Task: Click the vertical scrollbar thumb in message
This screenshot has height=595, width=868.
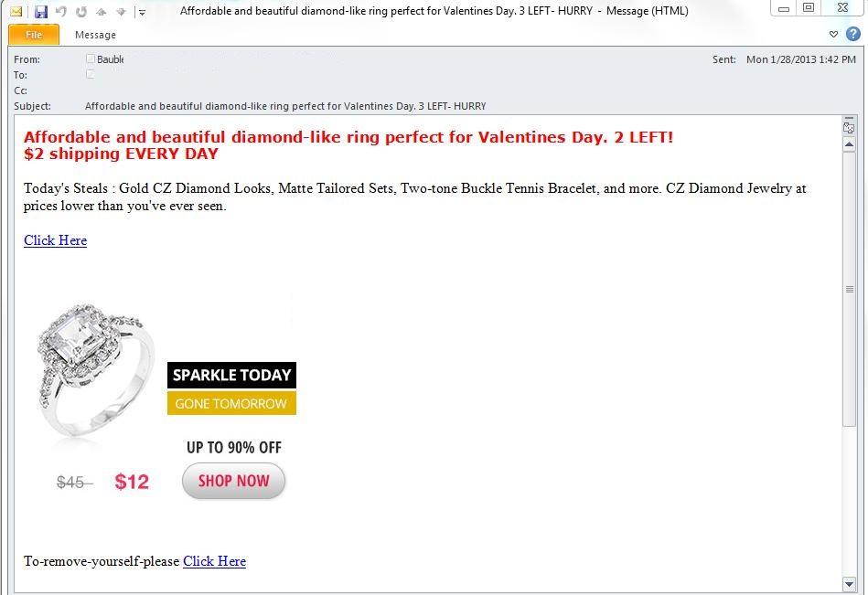Action: [x=849, y=288]
